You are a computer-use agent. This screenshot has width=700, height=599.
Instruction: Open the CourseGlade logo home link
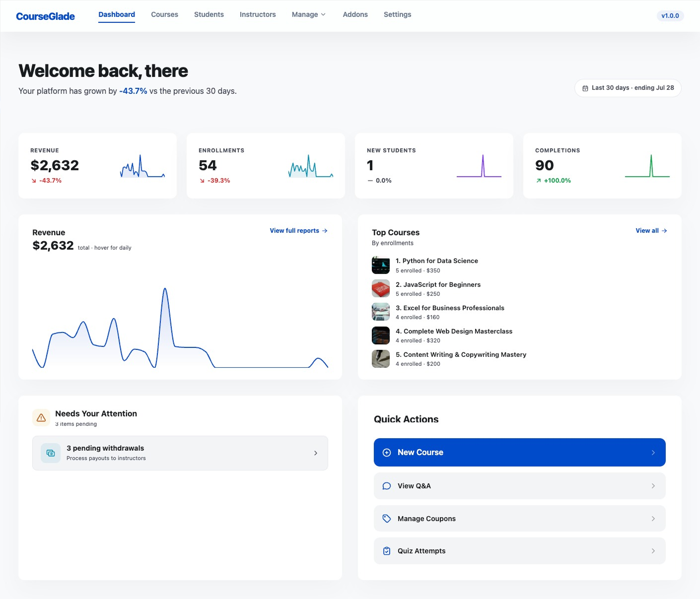pyautogui.click(x=45, y=16)
